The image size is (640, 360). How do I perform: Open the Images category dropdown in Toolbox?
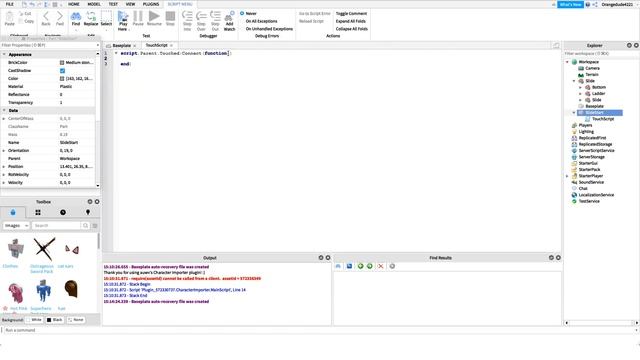click(16, 225)
